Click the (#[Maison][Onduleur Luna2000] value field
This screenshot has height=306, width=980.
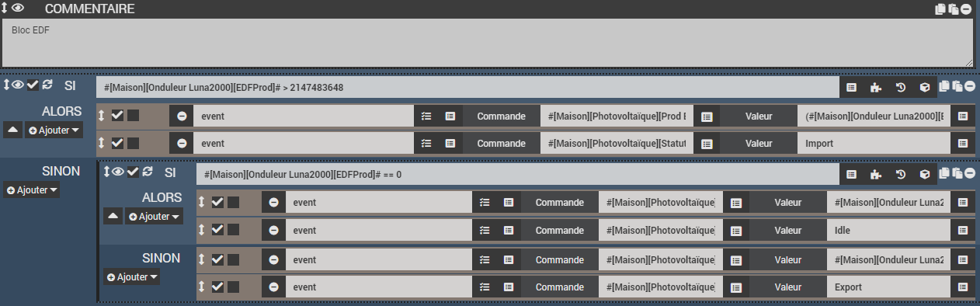[x=874, y=116]
